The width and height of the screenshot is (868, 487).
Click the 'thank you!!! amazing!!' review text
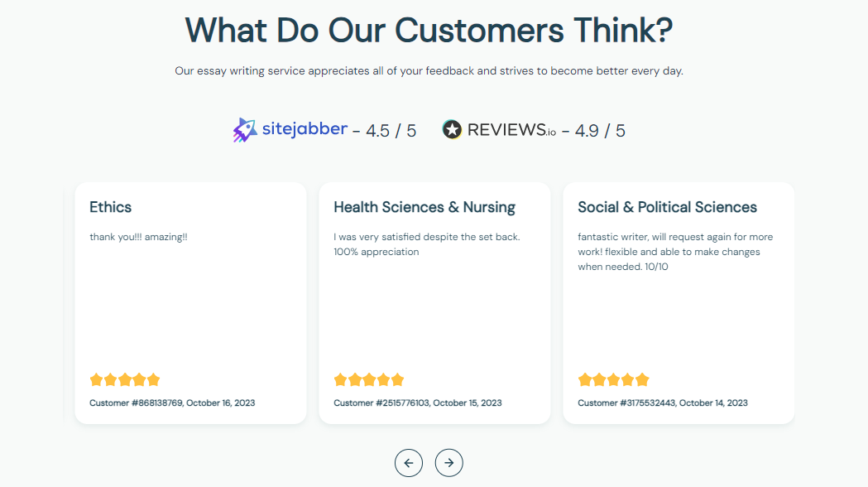click(138, 237)
